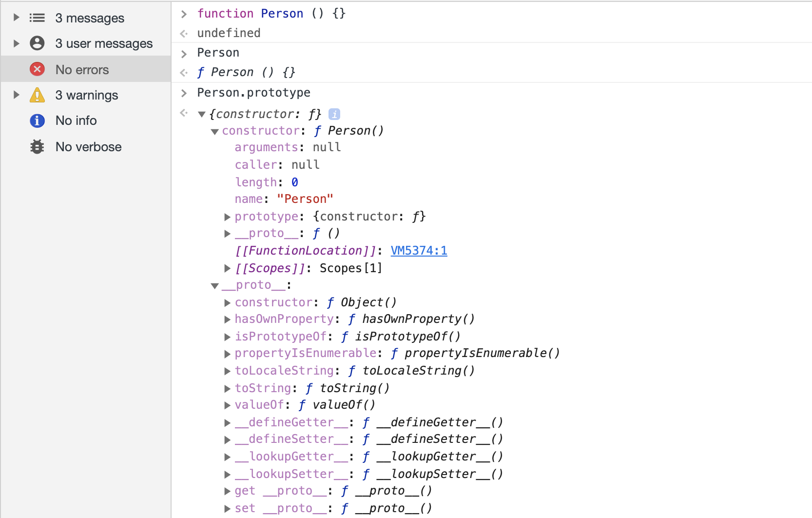812x518 pixels.
Task: Expand the __lookupSetter__ entry
Action: point(227,474)
